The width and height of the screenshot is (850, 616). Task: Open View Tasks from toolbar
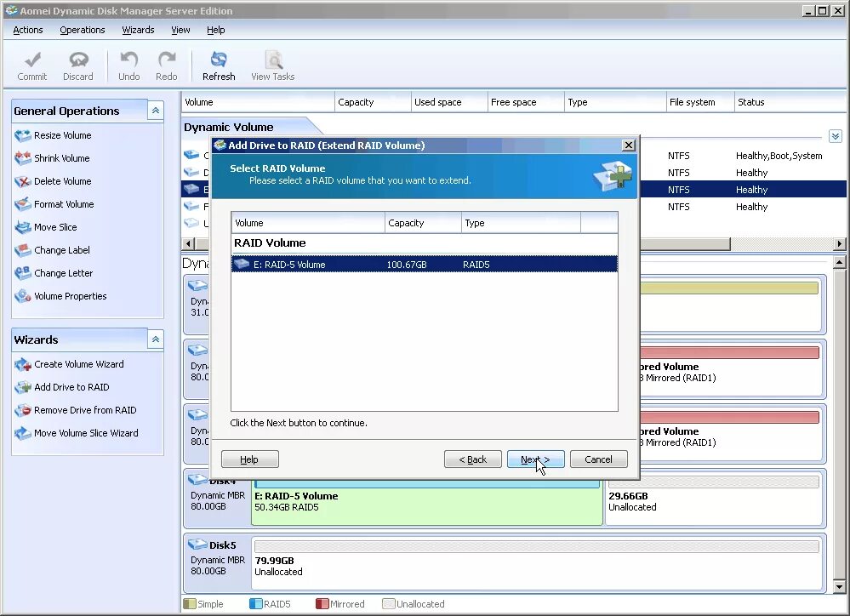272,66
